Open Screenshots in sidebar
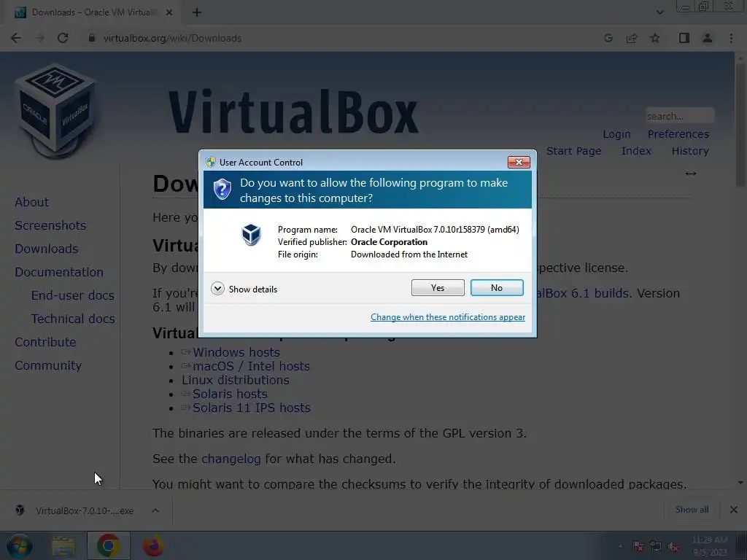 50,225
